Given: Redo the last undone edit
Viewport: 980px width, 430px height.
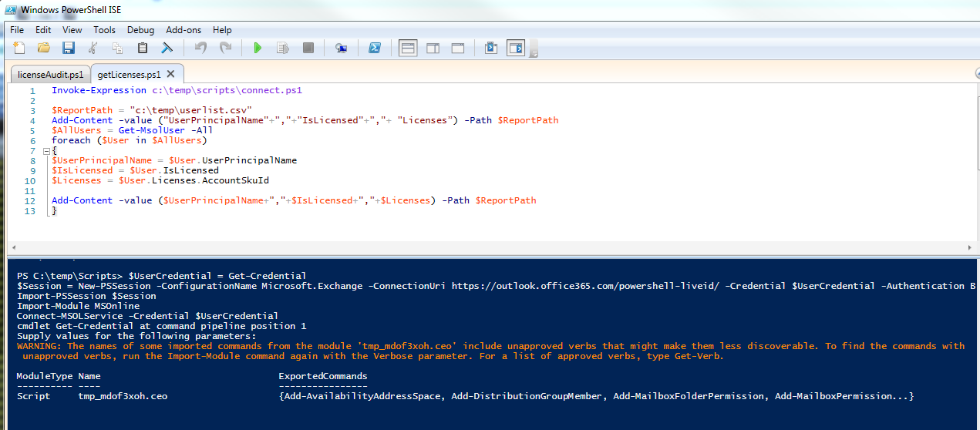Looking at the screenshot, I should tap(225, 49).
